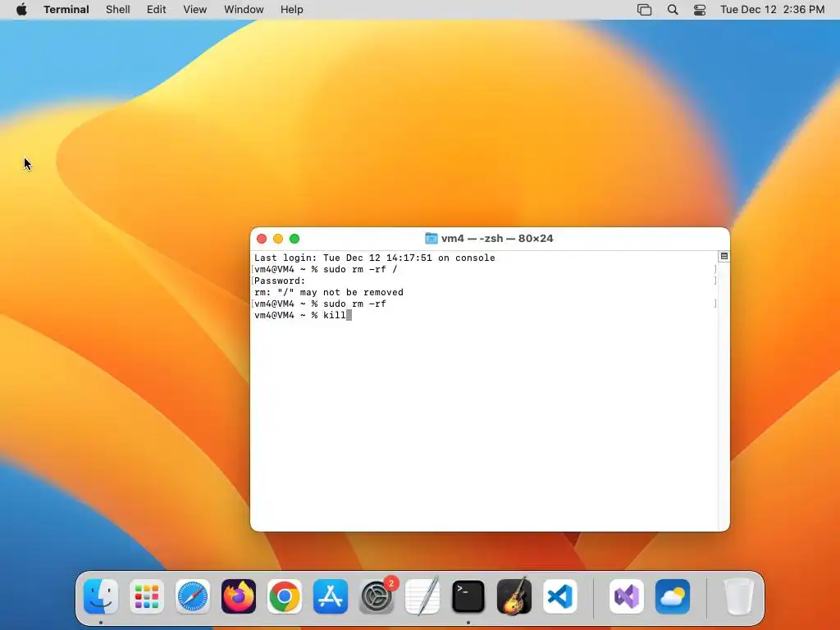Click the 'may not be removed' output line
Image resolution: width=840 pixels, height=630 pixels.
[329, 293]
